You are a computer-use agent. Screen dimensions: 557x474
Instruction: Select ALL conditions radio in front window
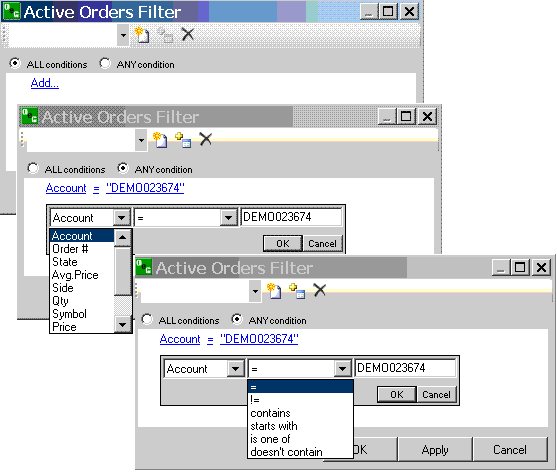(147, 319)
